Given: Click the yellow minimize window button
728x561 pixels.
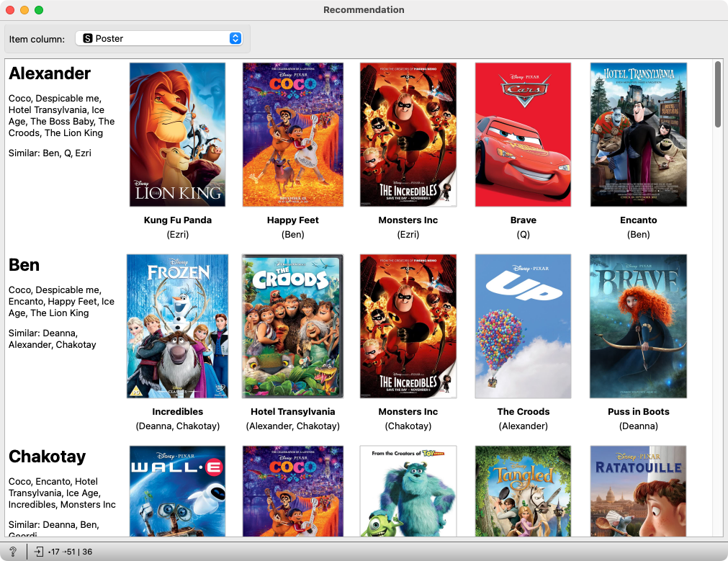Looking at the screenshot, I should (x=24, y=10).
